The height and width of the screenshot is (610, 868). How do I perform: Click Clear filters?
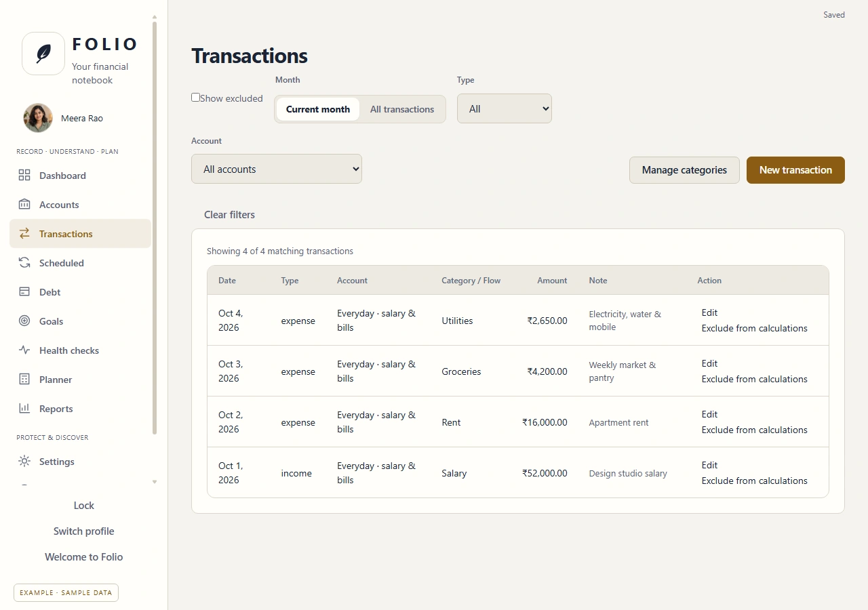(x=230, y=215)
